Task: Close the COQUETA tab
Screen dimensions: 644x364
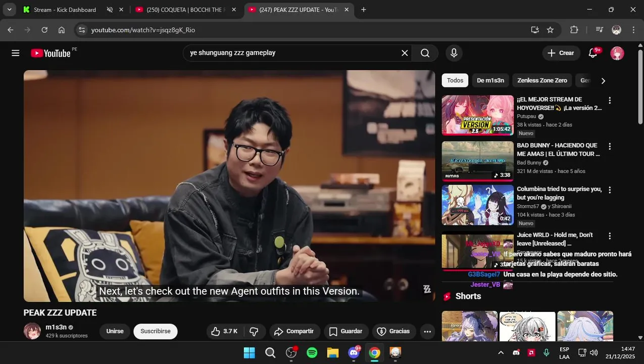Action: click(x=233, y=10)
